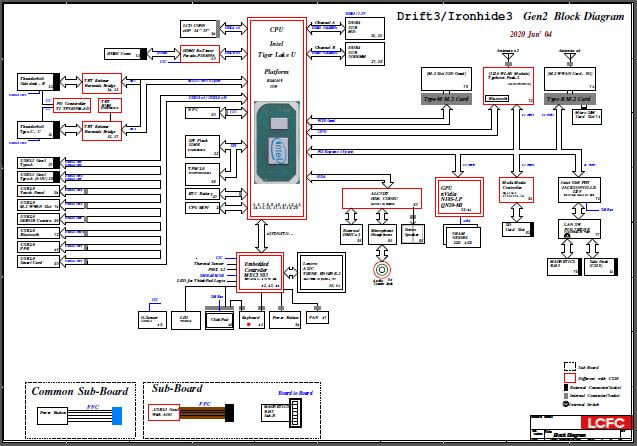Click the Sub-Board section heading

pos(177,388)
